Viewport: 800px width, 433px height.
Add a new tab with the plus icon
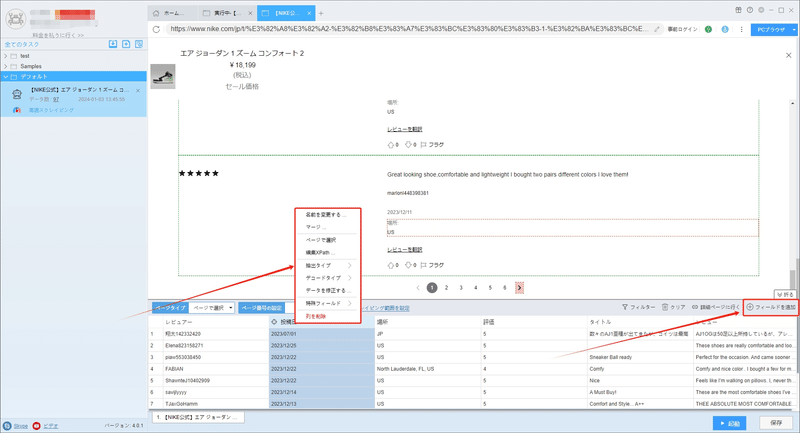[x=321, y=13]
